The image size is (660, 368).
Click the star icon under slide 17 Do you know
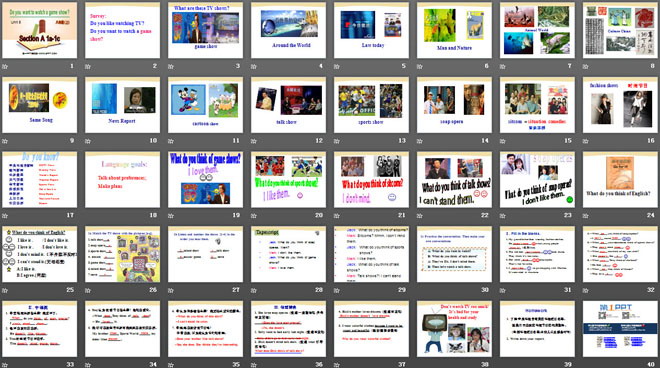click(5, 216)
